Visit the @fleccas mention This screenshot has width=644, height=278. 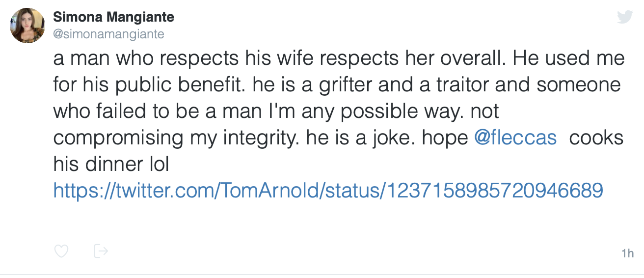tap(515, 138)
